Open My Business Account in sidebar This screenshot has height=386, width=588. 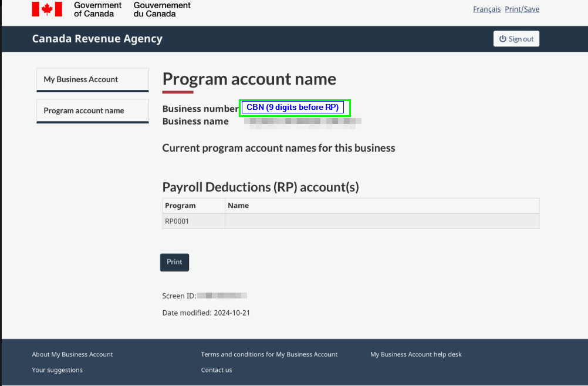[x=81, y=79]
